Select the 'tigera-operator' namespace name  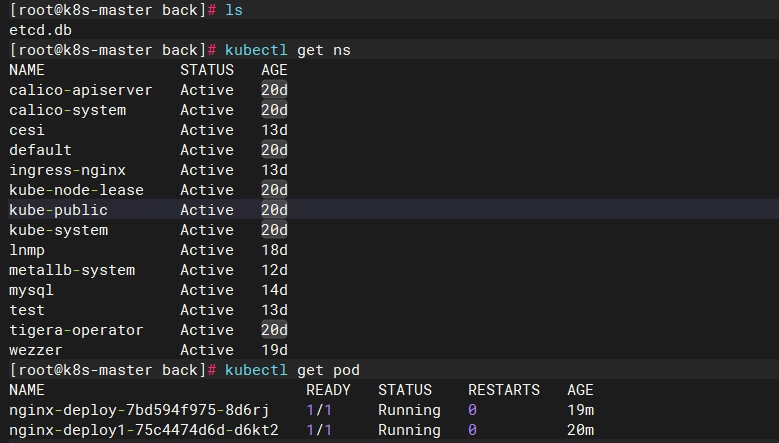tap(77, 330)
